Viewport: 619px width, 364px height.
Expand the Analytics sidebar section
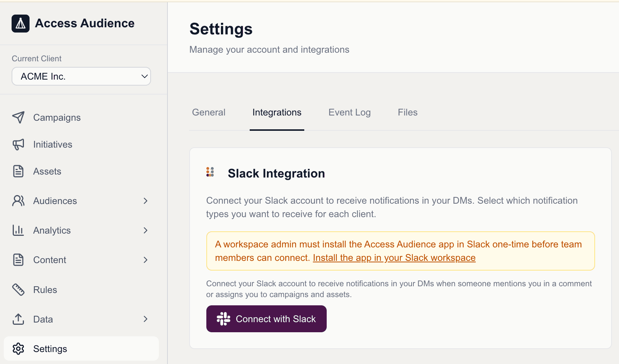(x=145, y=230)
